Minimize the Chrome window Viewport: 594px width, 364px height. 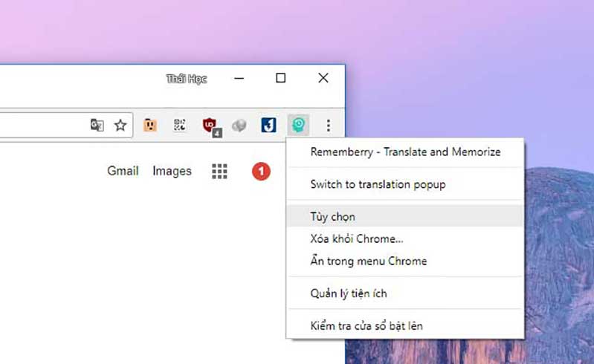(239, 78)
